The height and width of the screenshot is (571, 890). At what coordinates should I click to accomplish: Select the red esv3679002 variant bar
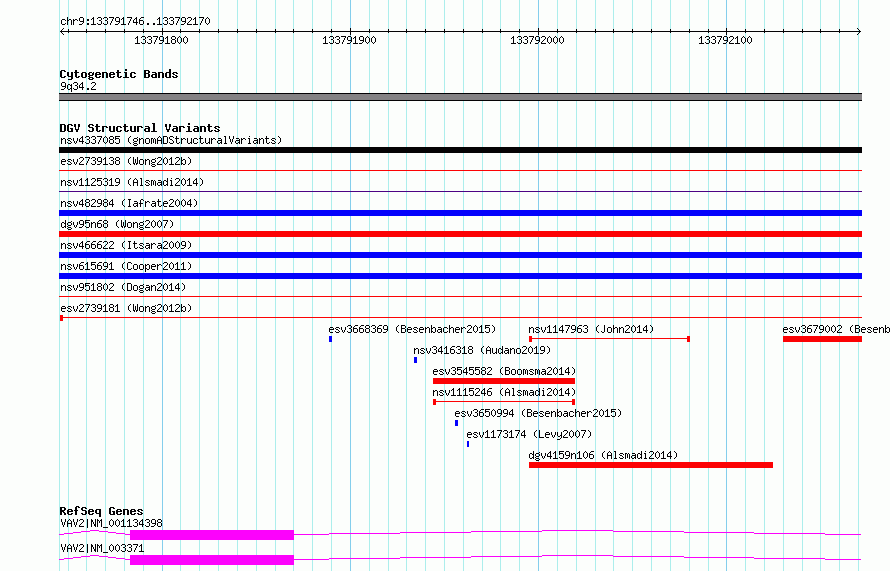coord(822,339)
